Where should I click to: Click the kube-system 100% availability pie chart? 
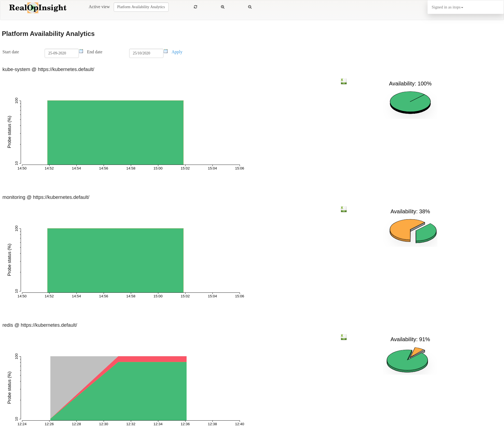pyautogui.click(x=410, y=102)
